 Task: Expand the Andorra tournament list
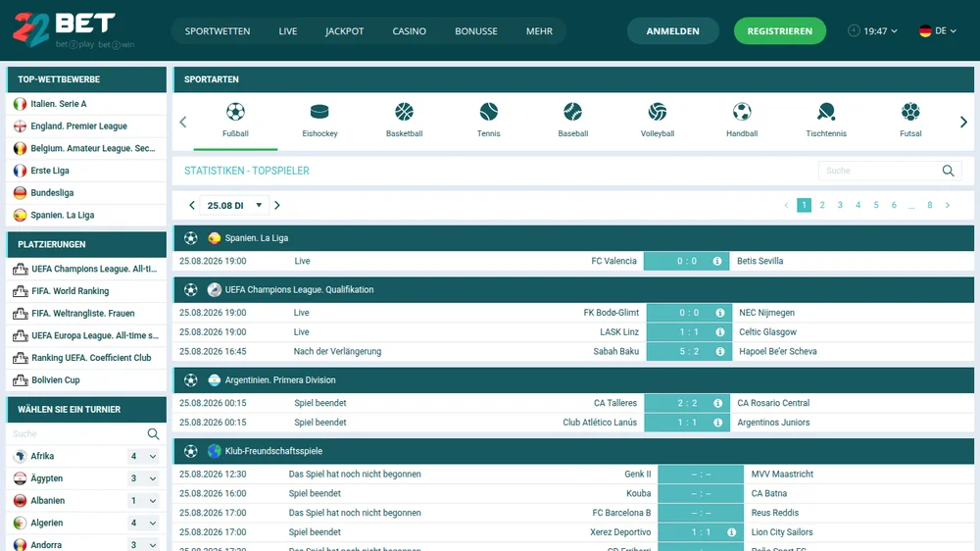click(153, 545)
